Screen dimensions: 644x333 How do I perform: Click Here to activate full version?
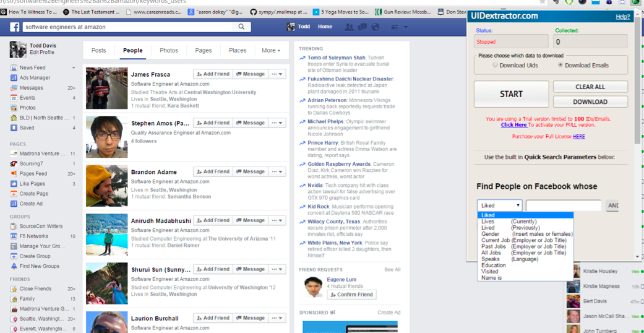(514, 124)
